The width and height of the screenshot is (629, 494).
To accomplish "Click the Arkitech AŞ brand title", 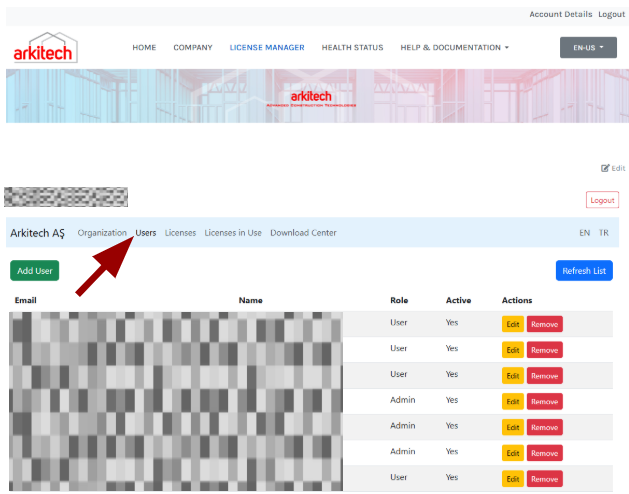I will 37,233.
